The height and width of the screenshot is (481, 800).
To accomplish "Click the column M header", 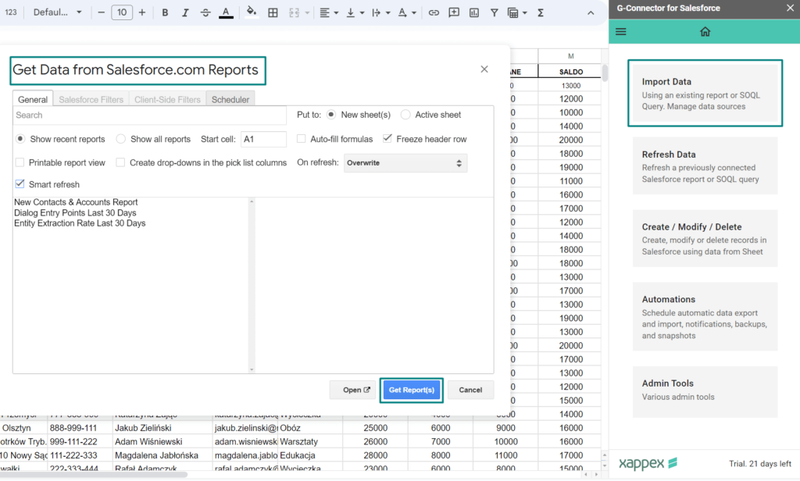I will pyautogui.click(x=570, y=56).
